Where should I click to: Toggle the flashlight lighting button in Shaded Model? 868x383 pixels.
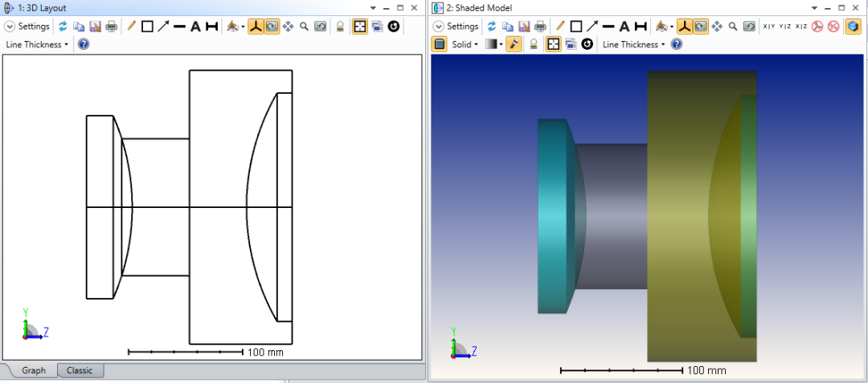tap(514, 44)
